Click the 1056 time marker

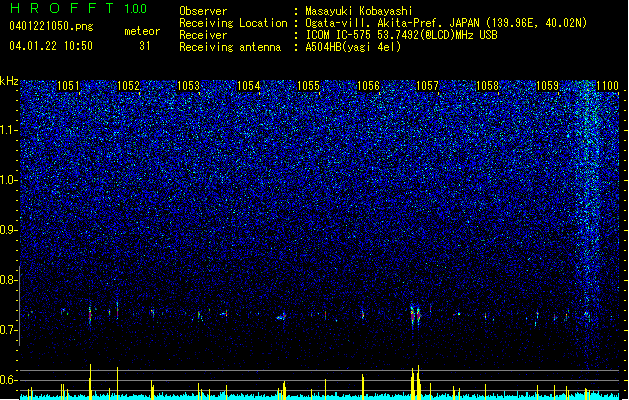pyautogui.click(x=368, y=86)
